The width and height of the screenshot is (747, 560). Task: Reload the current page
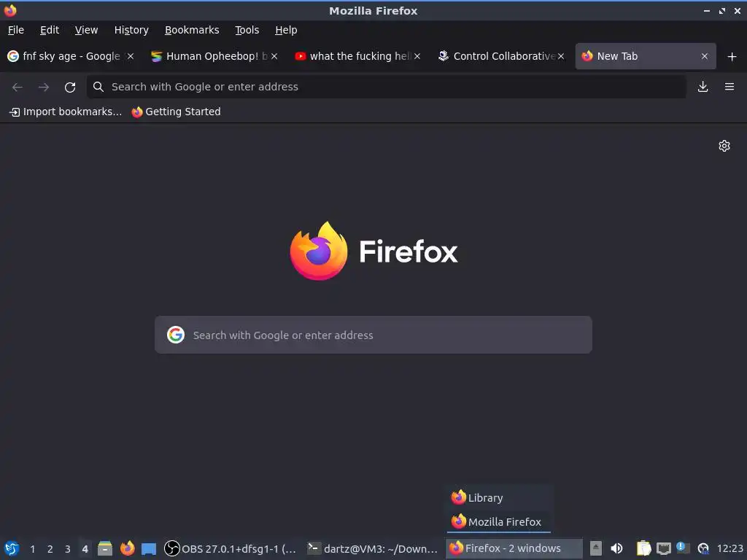[70, 87]
